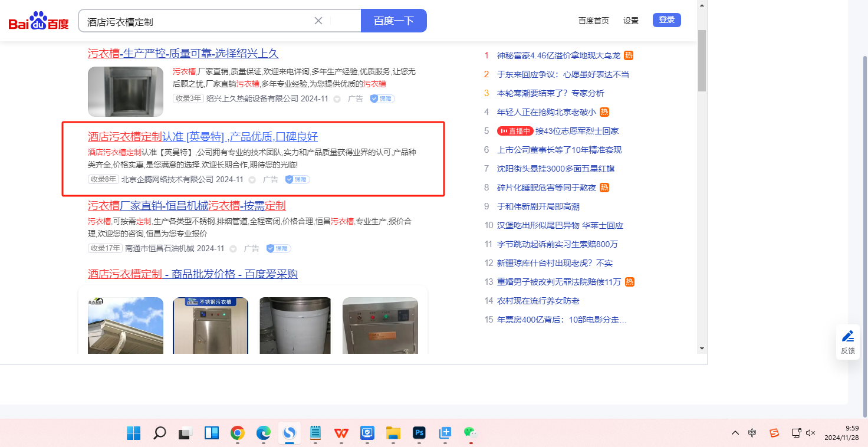Click the Baidu logo
The height and width of the screenshot is (447, 868).
tap(38, 21)
